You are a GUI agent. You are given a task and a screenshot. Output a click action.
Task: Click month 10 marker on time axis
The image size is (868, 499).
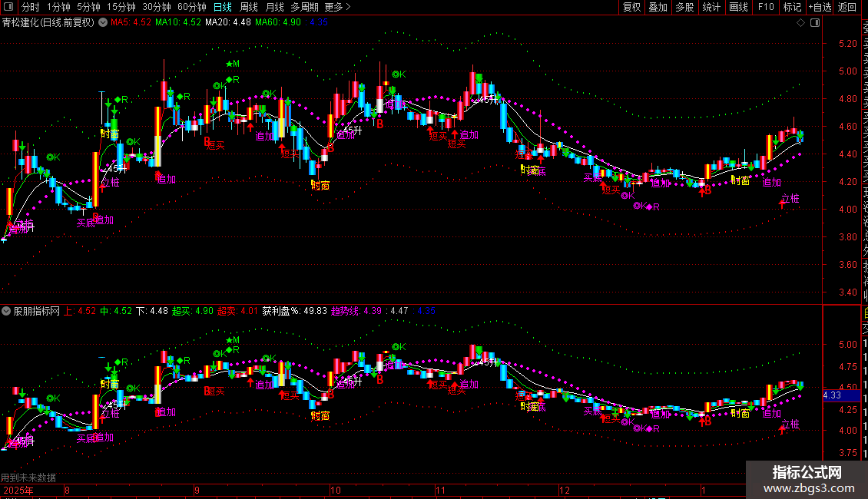[336, 490]
